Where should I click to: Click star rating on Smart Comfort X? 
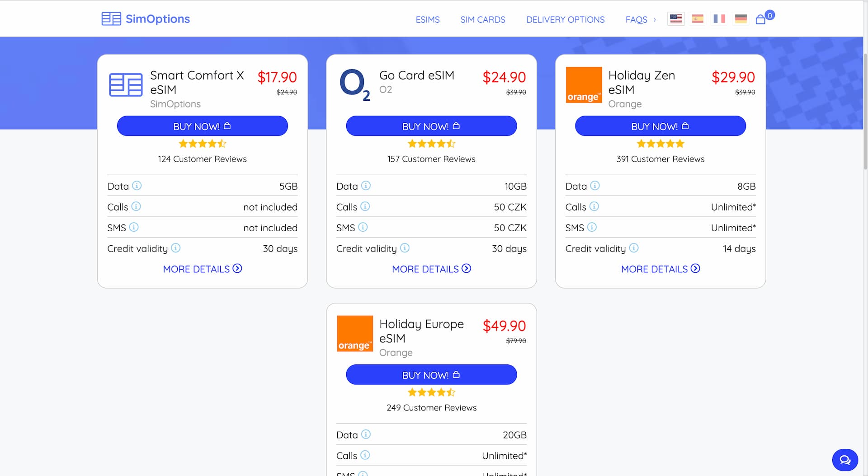click(x=203, y=144)
